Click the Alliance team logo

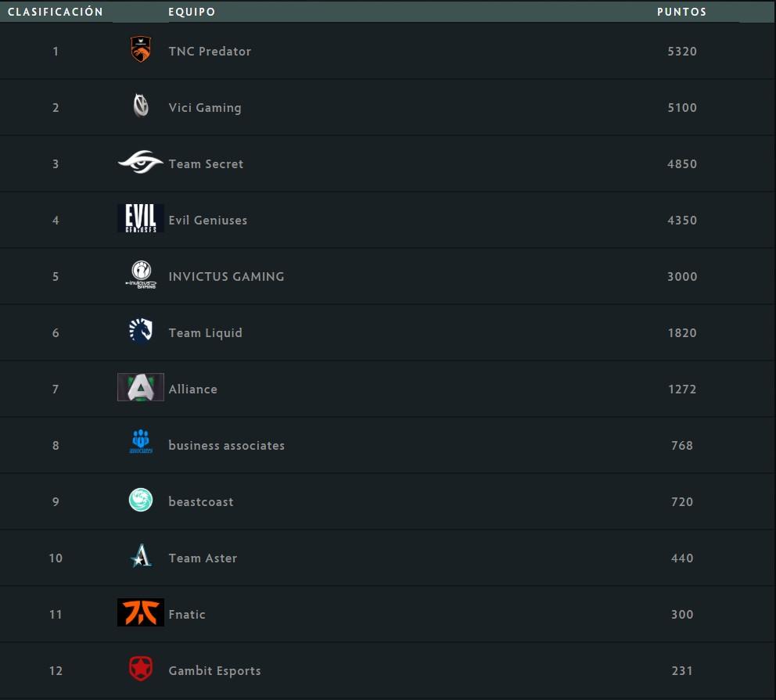point(141,387)
